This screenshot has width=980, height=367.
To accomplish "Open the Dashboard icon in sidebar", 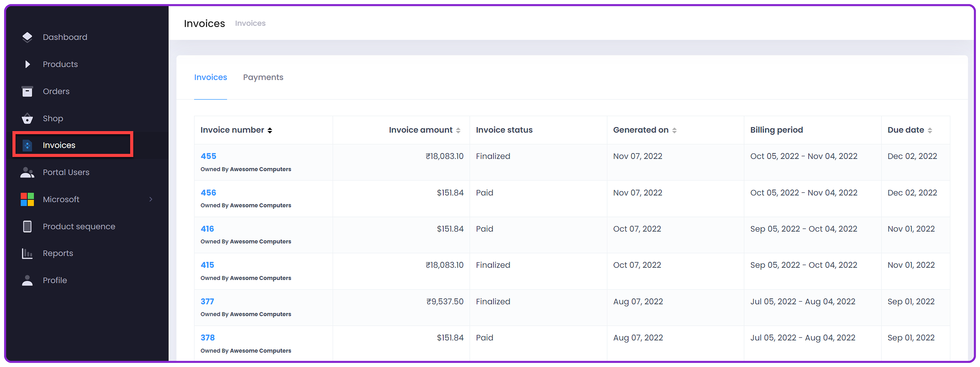I will 27,37.
